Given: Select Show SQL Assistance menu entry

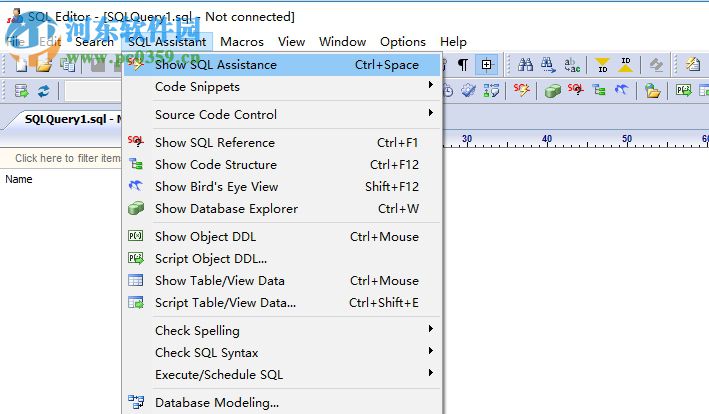Looking at the screenshot, I should click(x=283, y=65).
